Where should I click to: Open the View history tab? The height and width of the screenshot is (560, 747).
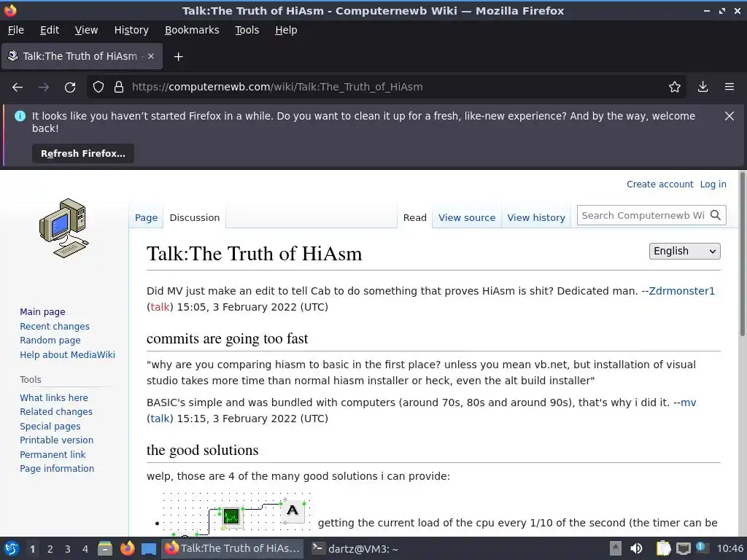[536, 217]
